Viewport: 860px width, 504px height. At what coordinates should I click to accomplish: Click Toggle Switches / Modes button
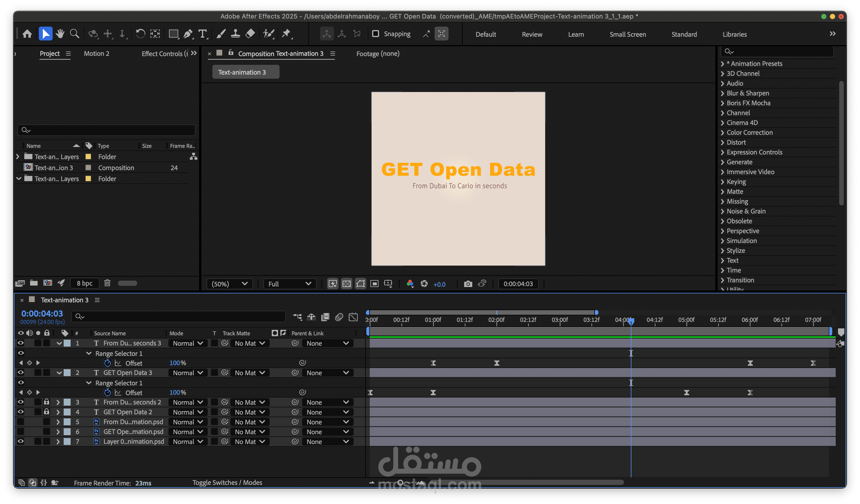(227, 483)
